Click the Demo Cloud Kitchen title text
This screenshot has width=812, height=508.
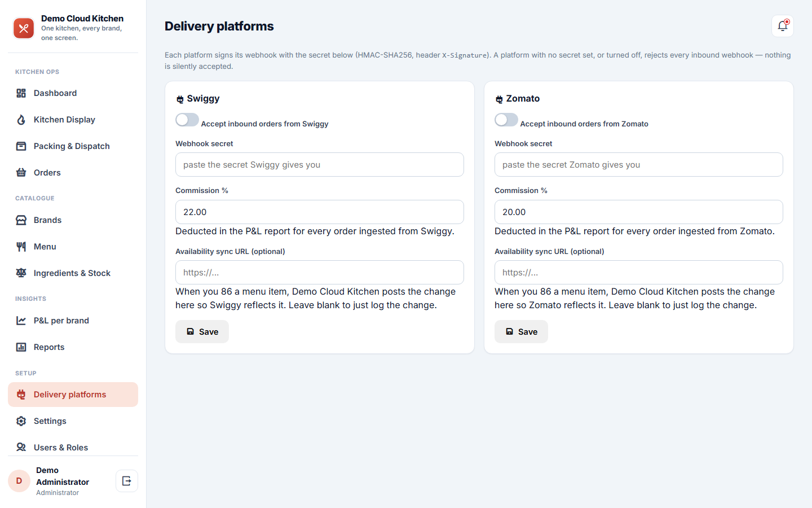pyautogui.click(x=82, y=19)
